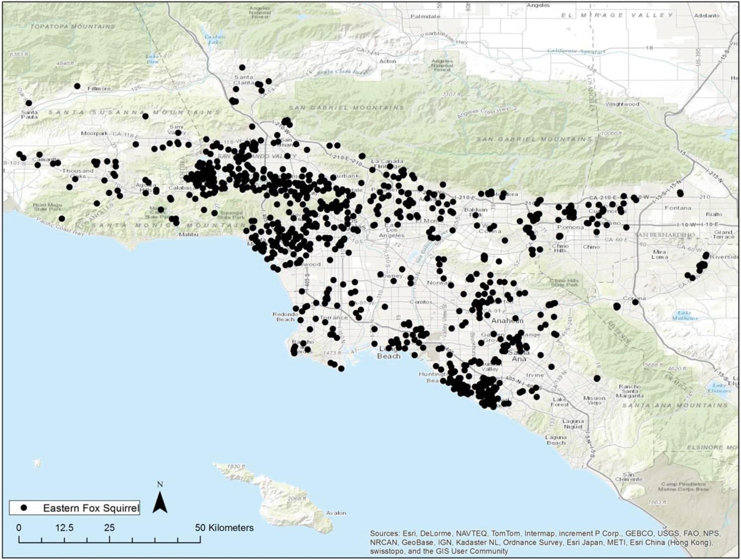Click the Mission Viejo label
The image size is (741, 560).
coord(594,401)
